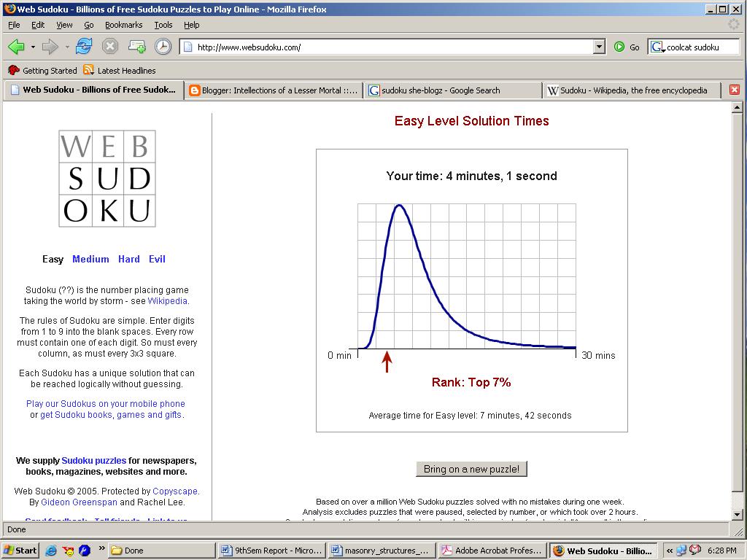Expand the Back button history dropdown
Viewport: 747px width, 560px height.
tap(33, 47)
